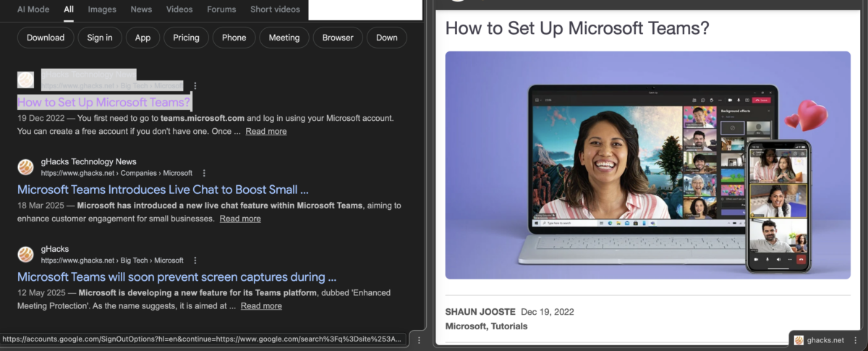Click gHacks favicon beside the Live Chat result
Viewport: 868px width, 351px height.
pyautogui.click(x=25, y=167)
